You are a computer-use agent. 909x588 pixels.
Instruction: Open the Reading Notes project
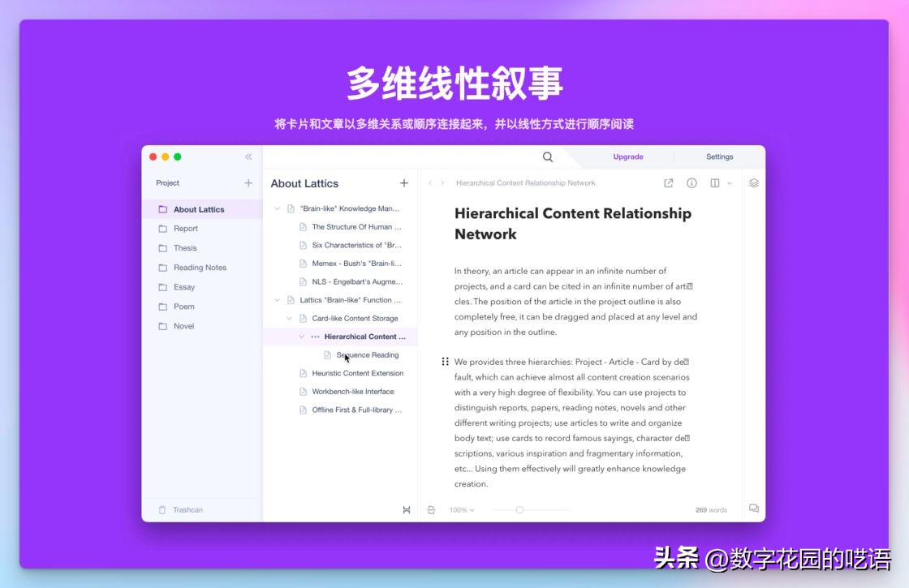point(202,268)
